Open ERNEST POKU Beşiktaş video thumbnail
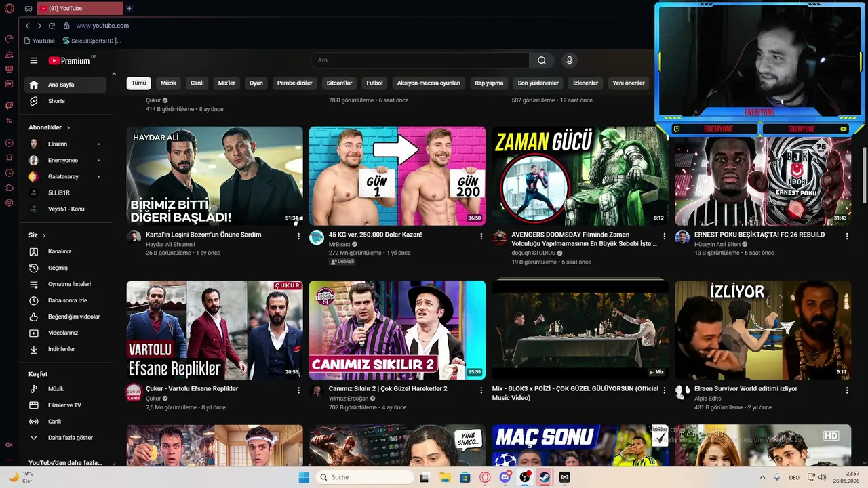868x488 pixels. [763, 180]
